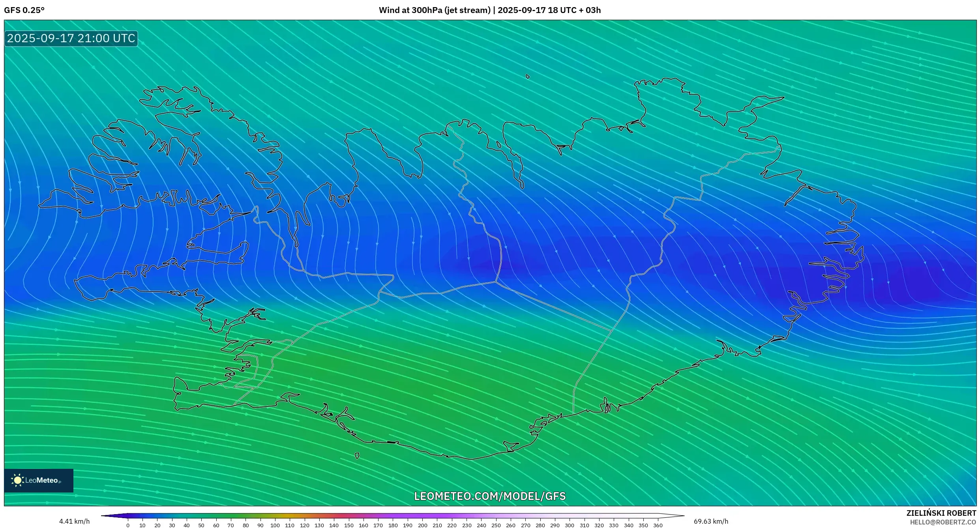This screenshot has height=528, width=980.
Task: Click the 300 tick label on the colorbar
Action: coord(570,525)
